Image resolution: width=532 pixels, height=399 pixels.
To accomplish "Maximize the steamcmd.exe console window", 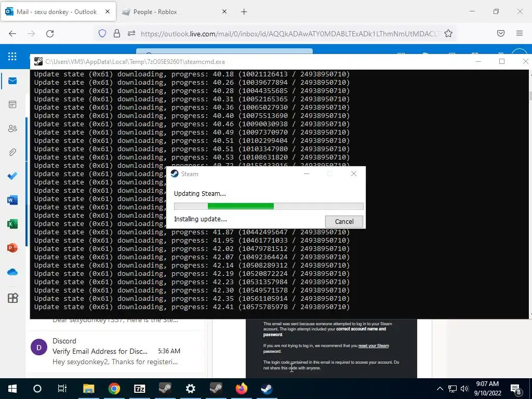I will coord(502,61).
